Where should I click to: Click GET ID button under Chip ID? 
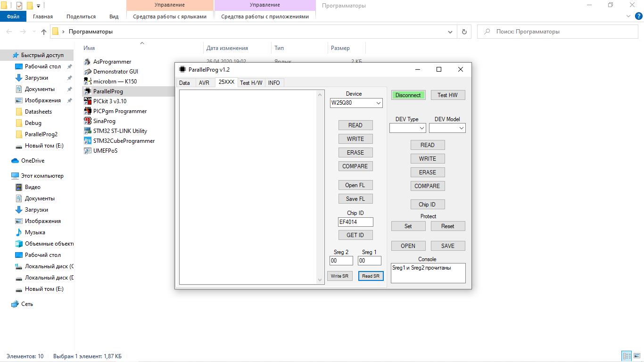tap(355, 235)
